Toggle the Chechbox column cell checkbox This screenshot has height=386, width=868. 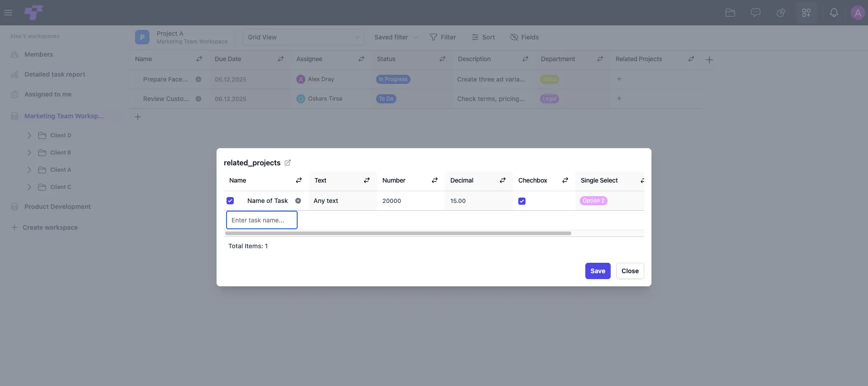pos(522,201)
